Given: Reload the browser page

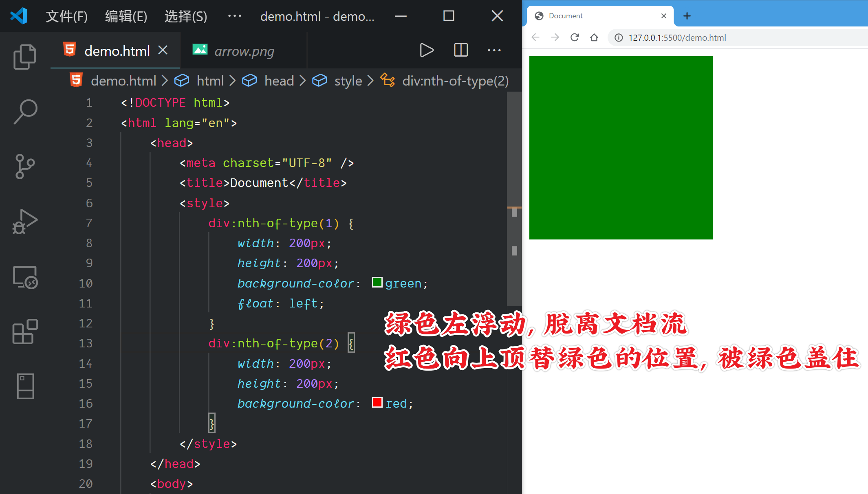Looking at the screenshot, I should pos(575,37).
